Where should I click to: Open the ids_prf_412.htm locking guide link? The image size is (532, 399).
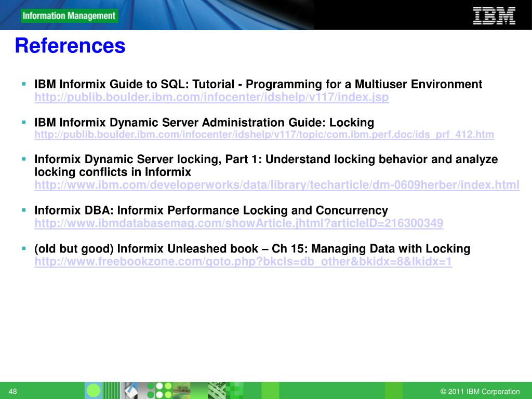(x=264, y=135)
